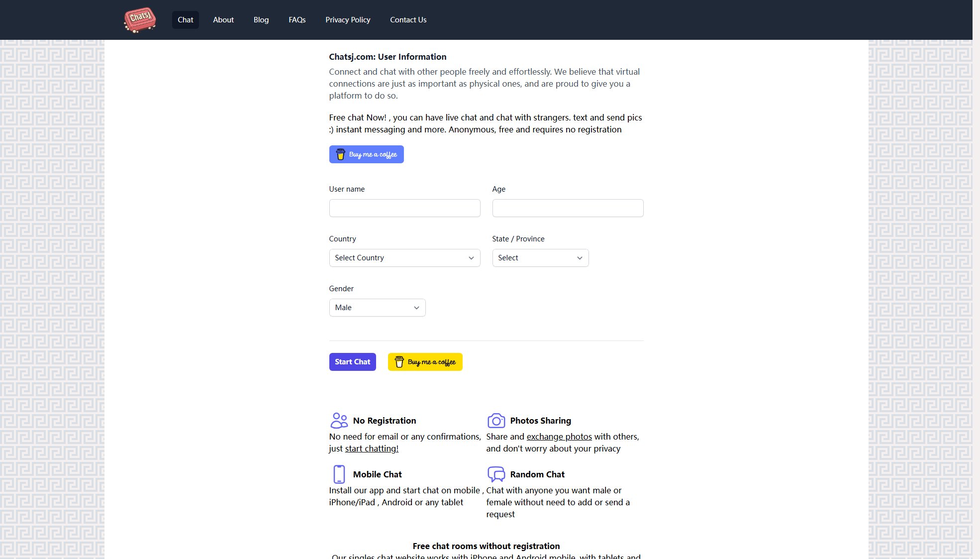Click the No Registration people icon
Image resolution: width=980 pixels, height=559 pixels.
(x=339, y=421)
